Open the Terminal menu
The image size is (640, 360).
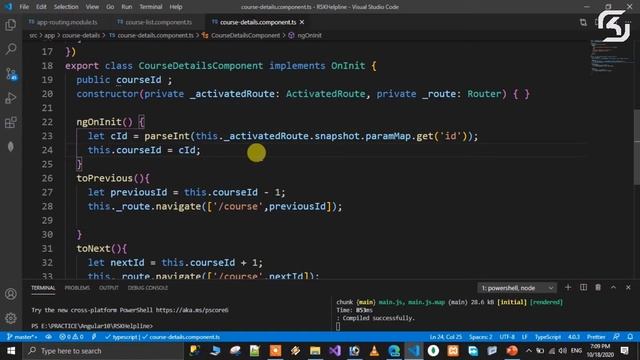tap(151, 7)
